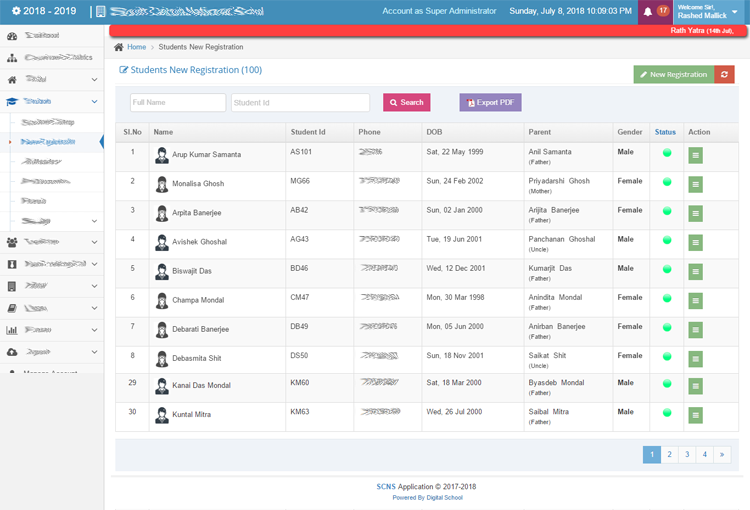The image size is (750, 510).
Task: Click the green New Registration button
Action: point(672,74)
